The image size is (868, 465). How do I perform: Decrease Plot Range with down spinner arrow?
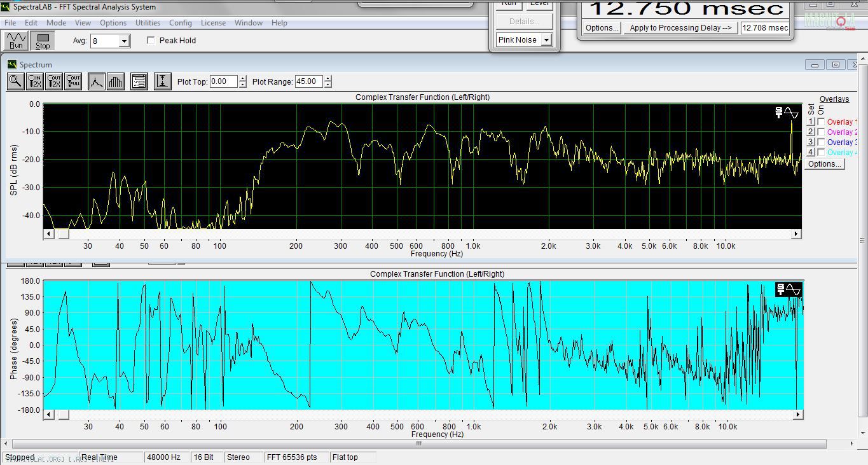327,85
